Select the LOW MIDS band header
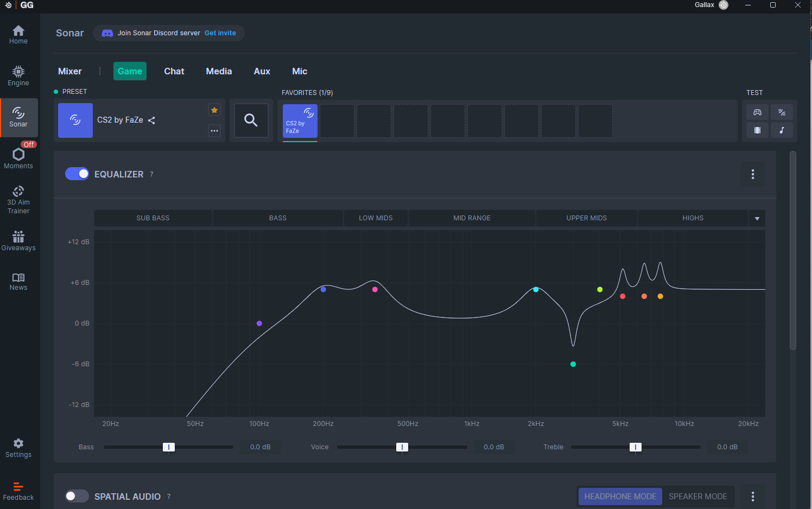The height and width of the screenshot is (509, 812). (x=376, y=218)
